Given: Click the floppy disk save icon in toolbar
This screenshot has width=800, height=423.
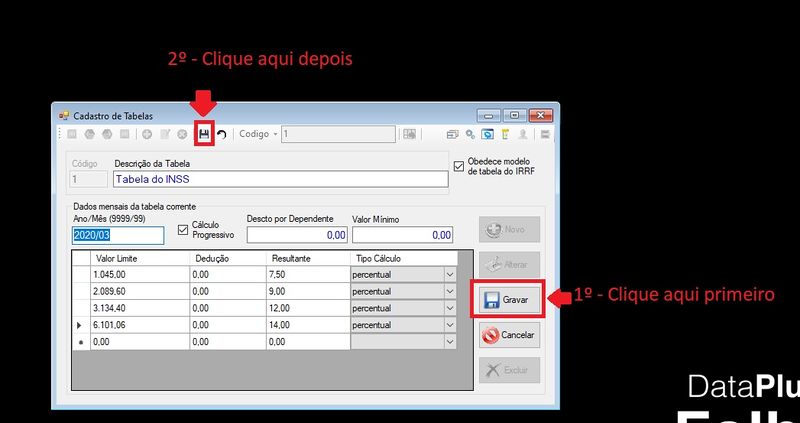Looking at the screenshot, I should (x=204, y=135).
